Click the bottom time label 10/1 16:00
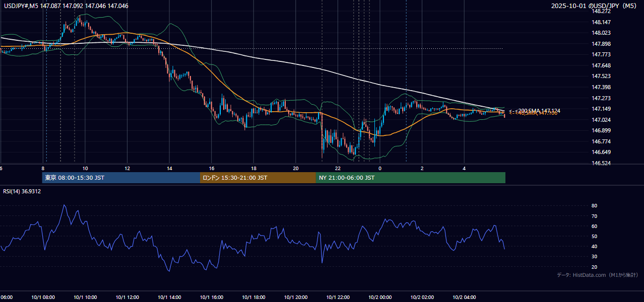 (211, 297)
